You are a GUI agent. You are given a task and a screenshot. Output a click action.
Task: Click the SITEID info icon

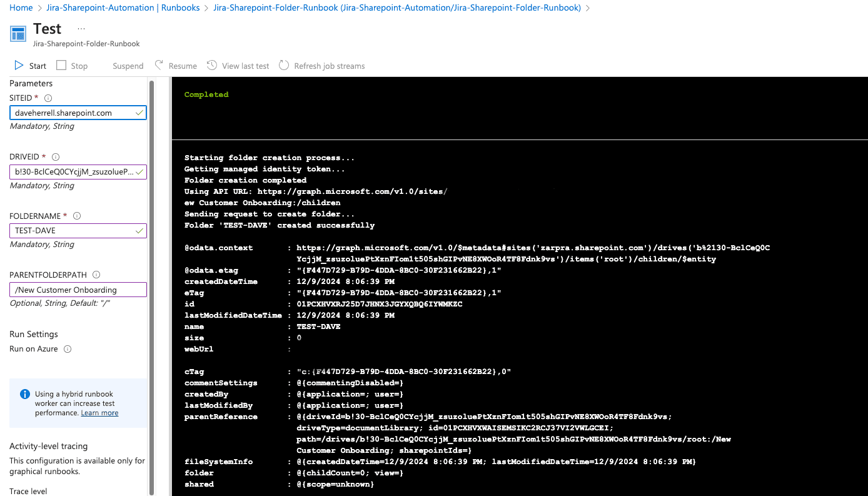pyautogui.click(x=48, y=98)
